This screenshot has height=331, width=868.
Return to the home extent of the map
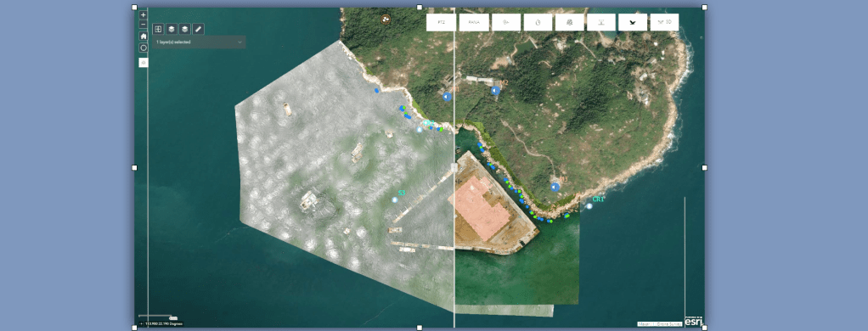click(144, 36)
